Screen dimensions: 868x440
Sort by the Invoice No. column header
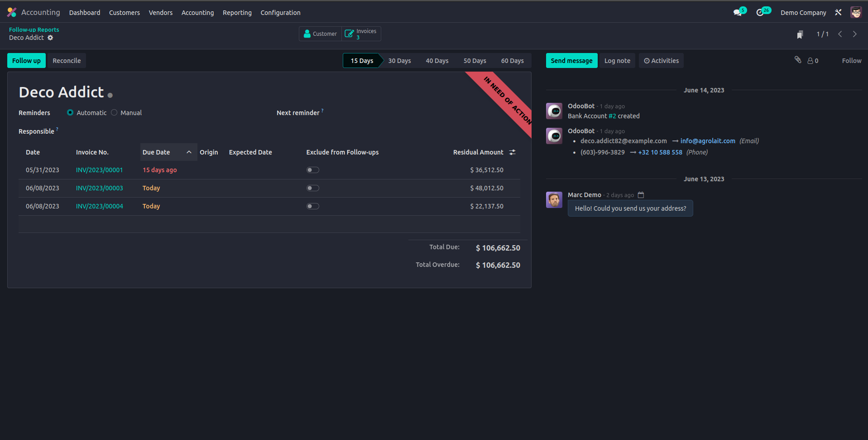point(92,152)
